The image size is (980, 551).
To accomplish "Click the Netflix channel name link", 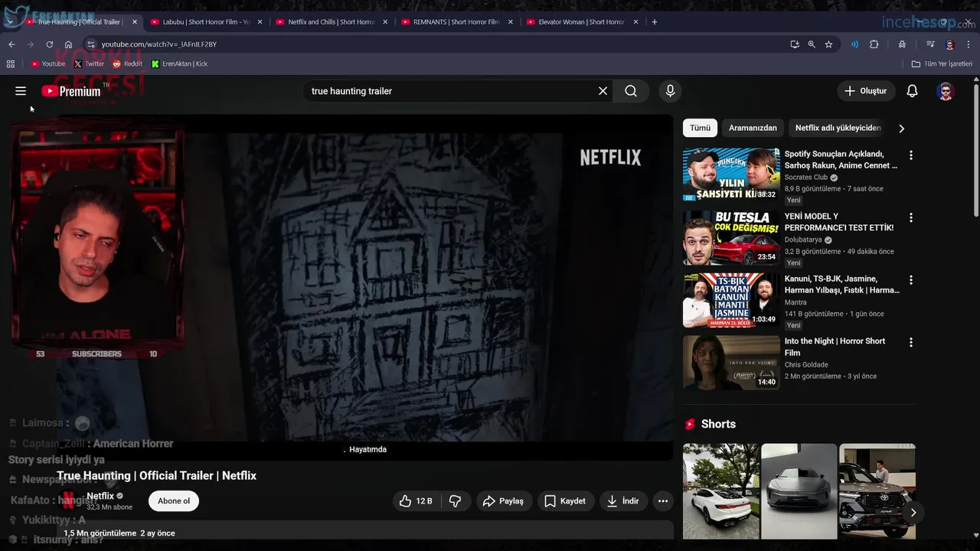I will tap(100, 496).
